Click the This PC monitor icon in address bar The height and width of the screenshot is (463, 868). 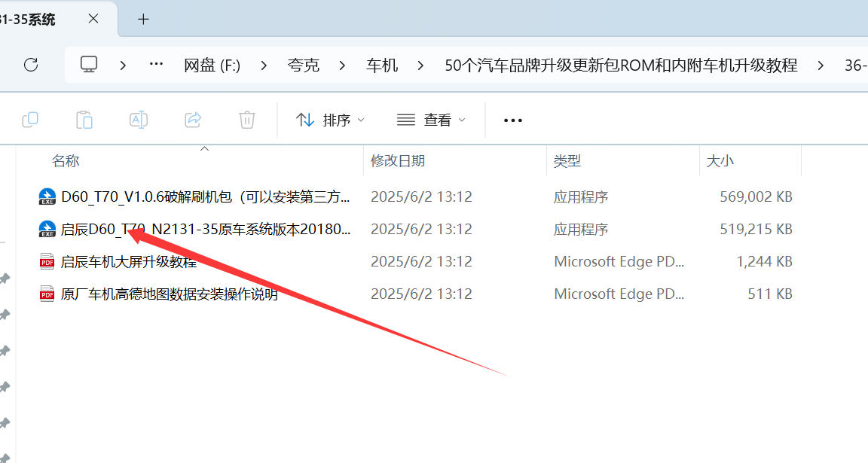(x=89, y=64)
